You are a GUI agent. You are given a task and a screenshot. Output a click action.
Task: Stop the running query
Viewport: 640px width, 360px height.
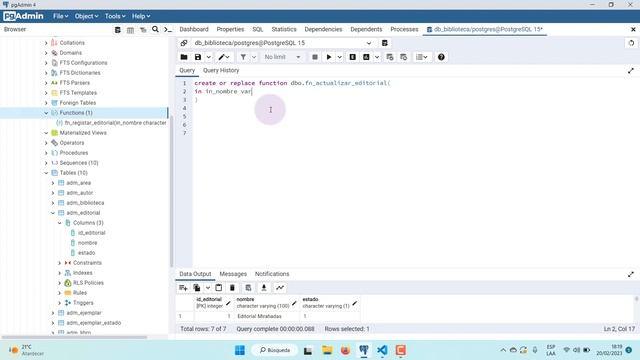coord(315,57)
